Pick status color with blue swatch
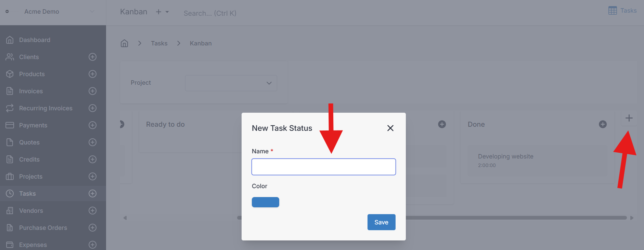This screenshot has width=644, height=250. tap(266, 202)
